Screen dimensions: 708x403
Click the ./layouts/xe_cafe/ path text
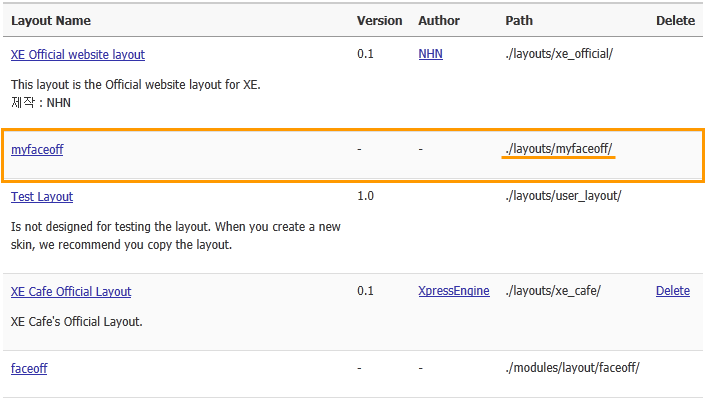553,291
